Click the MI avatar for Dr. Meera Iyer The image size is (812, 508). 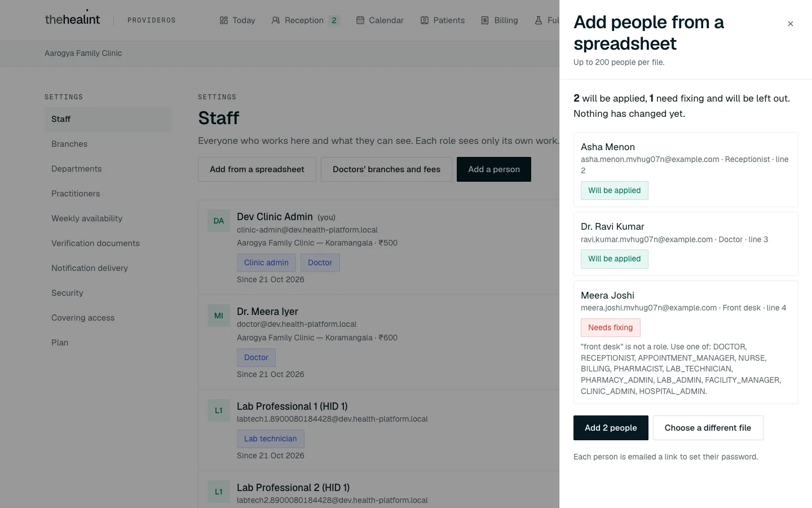pyautogui.click(x=219, y=316)
